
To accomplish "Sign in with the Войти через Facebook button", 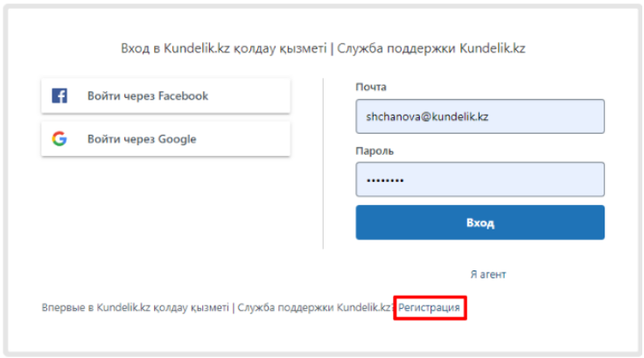I will [x=165, y=95].
